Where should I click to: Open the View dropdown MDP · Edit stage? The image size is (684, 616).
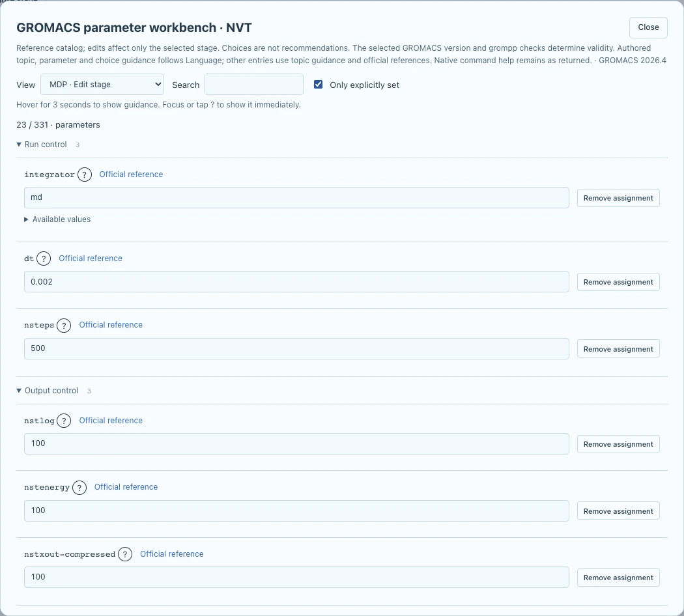(x=102, y=85)
